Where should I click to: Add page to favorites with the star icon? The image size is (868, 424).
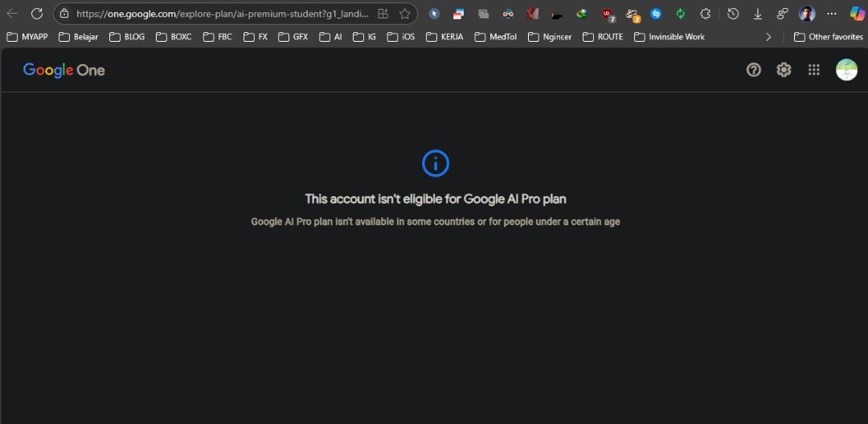[405, 14]
